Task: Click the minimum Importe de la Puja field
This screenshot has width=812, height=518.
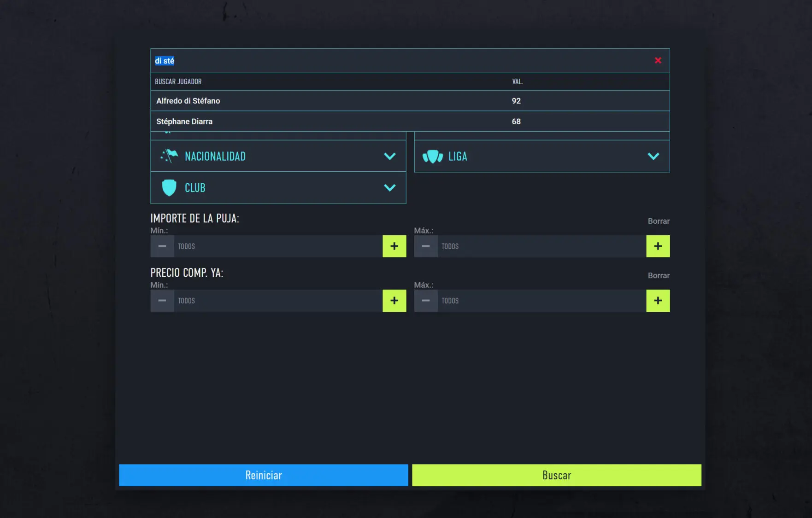Action: [278, 246]
